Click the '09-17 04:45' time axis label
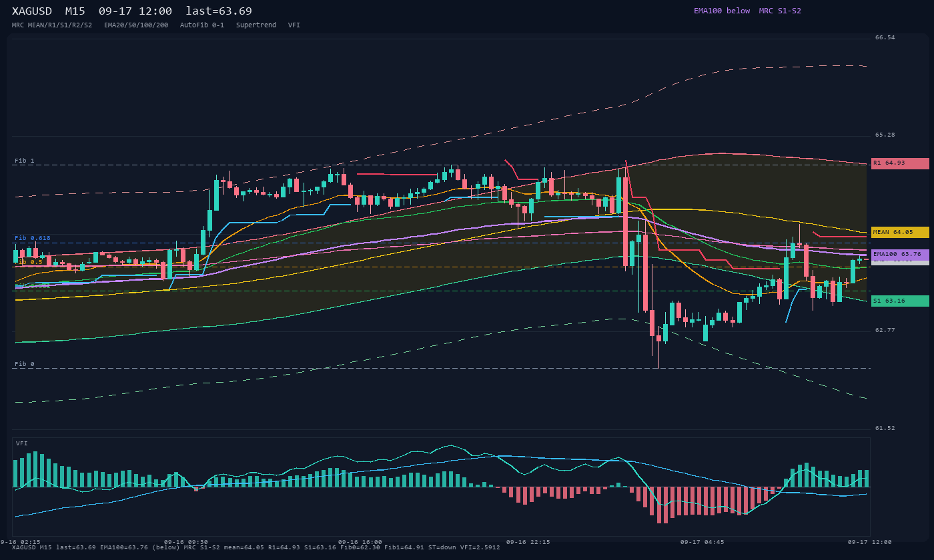Viewport: 934px width, 560px height. [x=703, y=542]
